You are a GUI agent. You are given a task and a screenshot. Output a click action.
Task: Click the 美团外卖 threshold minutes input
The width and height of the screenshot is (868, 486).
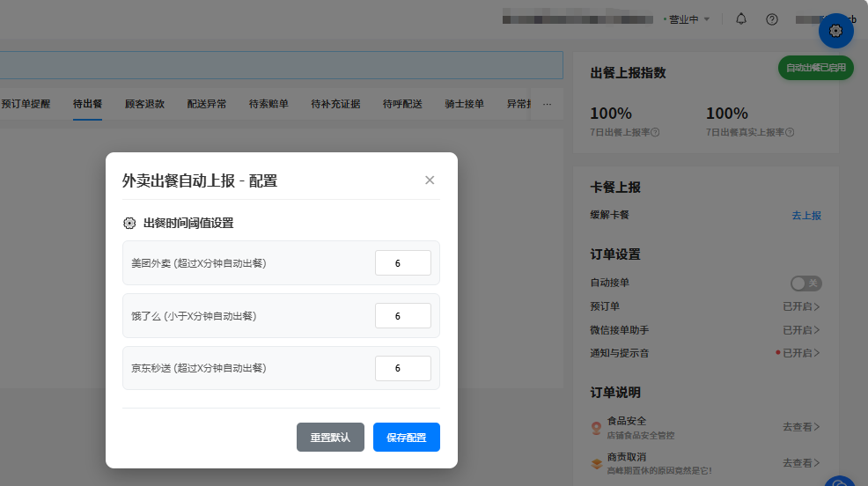click(x=403, y=263)
